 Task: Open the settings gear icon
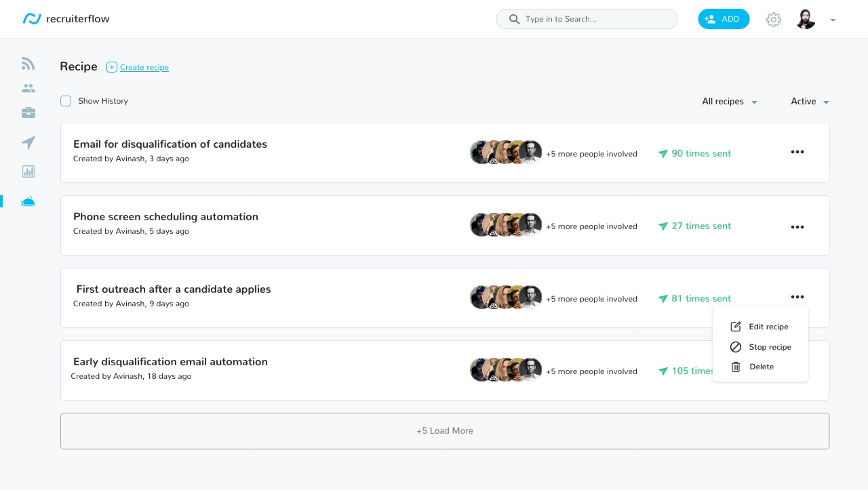773,20
